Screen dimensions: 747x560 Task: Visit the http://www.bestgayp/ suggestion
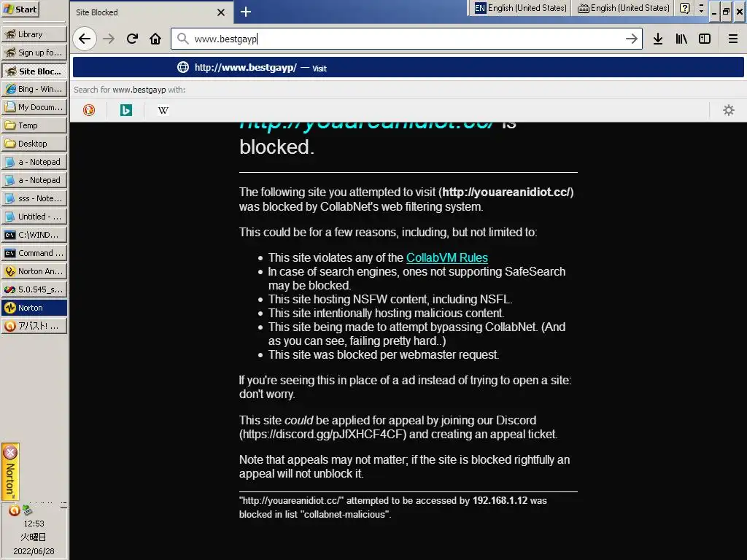point(409,68)
